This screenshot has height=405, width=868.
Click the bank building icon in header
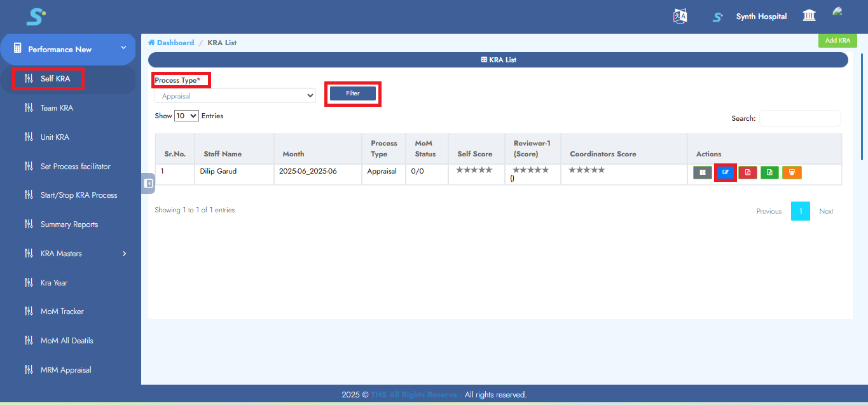809,16
